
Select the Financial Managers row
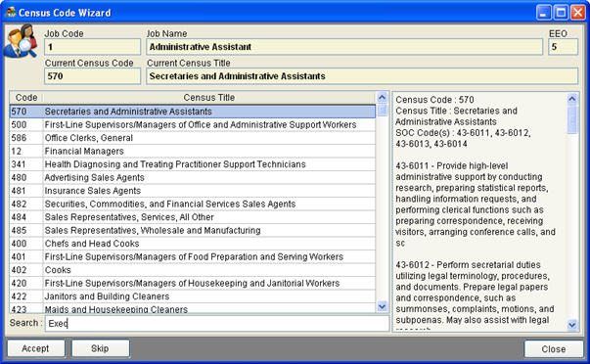[193, 151]
